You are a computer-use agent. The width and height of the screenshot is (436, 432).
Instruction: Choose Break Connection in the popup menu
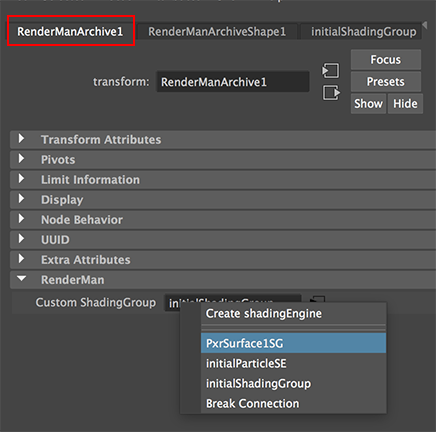(x=293, y=403)
